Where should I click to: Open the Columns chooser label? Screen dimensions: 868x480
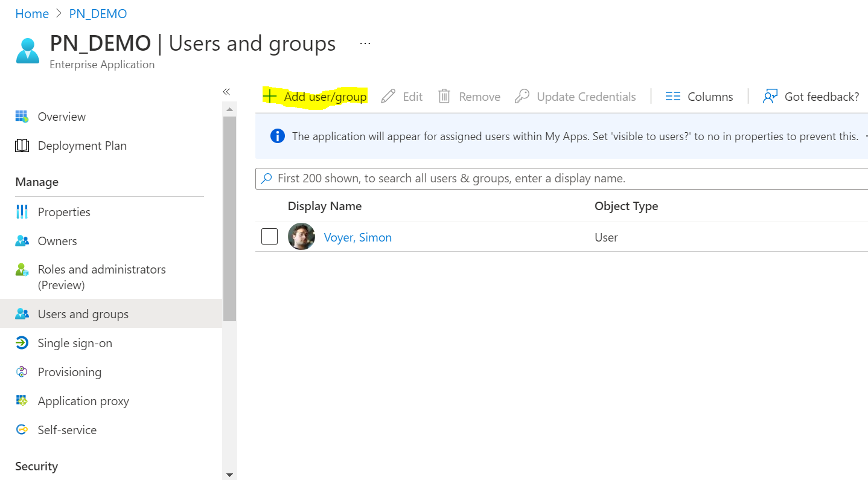(710, 97)
